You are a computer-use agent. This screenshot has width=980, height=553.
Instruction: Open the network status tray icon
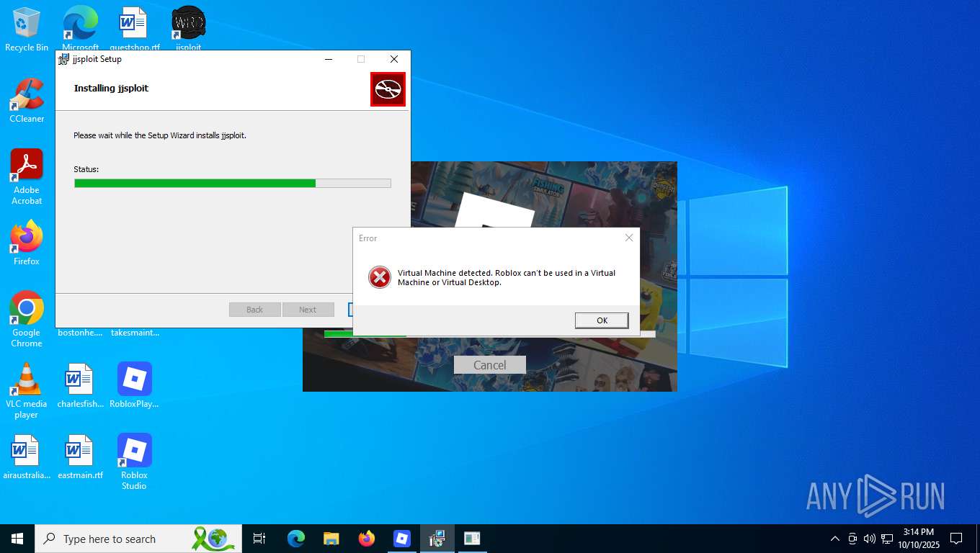tap(887, 539)
